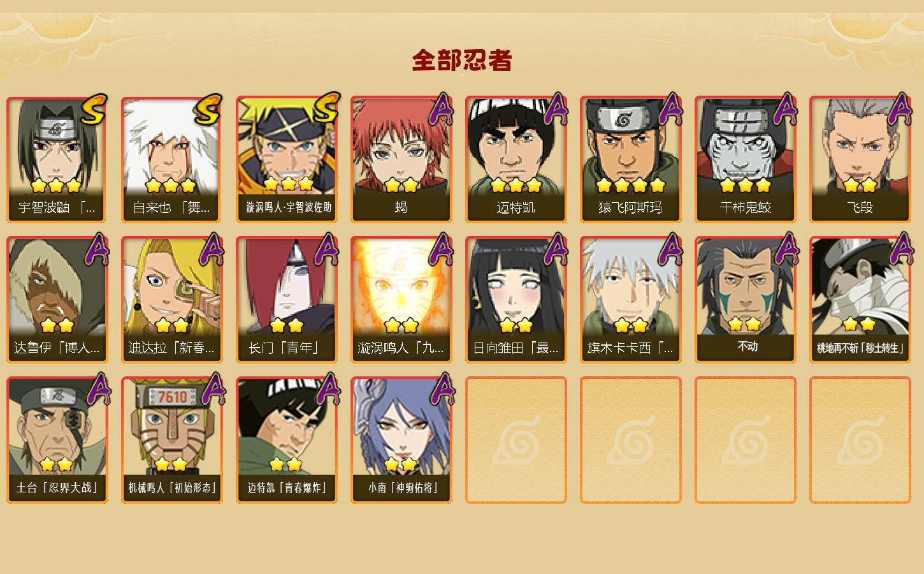Open the 自来也 ninja card

pos(172,159)
